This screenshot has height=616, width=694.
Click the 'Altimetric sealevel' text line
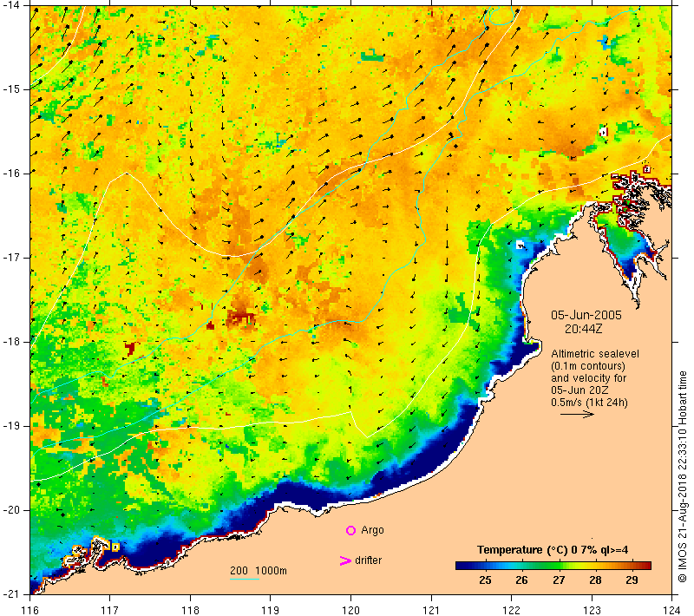pyautogui.click(x=595, y=354)
